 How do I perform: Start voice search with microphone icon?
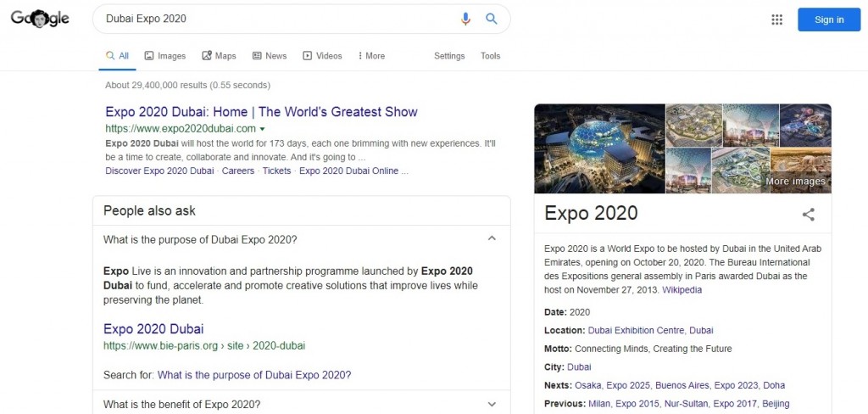465,19
